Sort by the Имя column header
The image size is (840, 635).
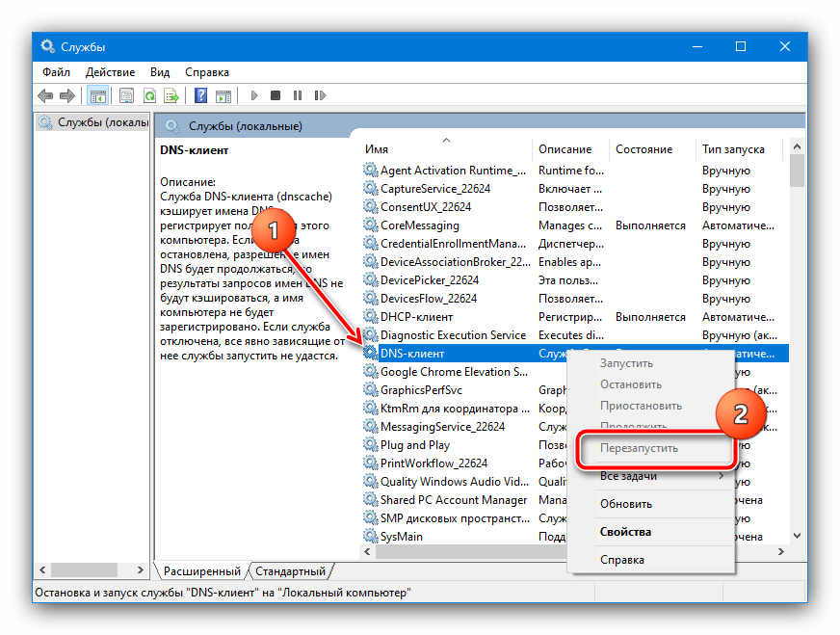pos(446,149)
